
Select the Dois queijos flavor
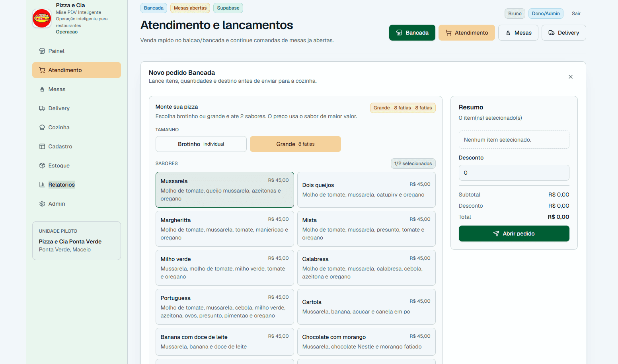367,190
